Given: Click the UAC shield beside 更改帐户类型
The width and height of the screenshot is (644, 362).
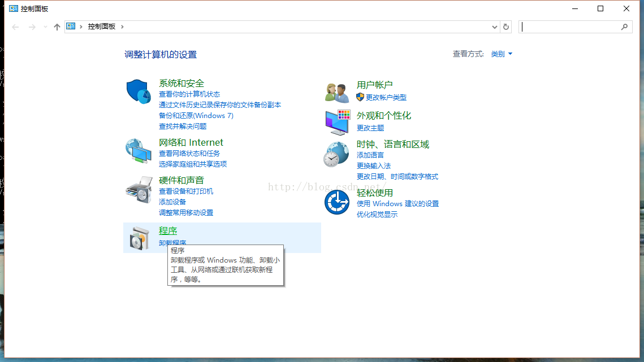Looking at the screenshot, I should point(360,97).
